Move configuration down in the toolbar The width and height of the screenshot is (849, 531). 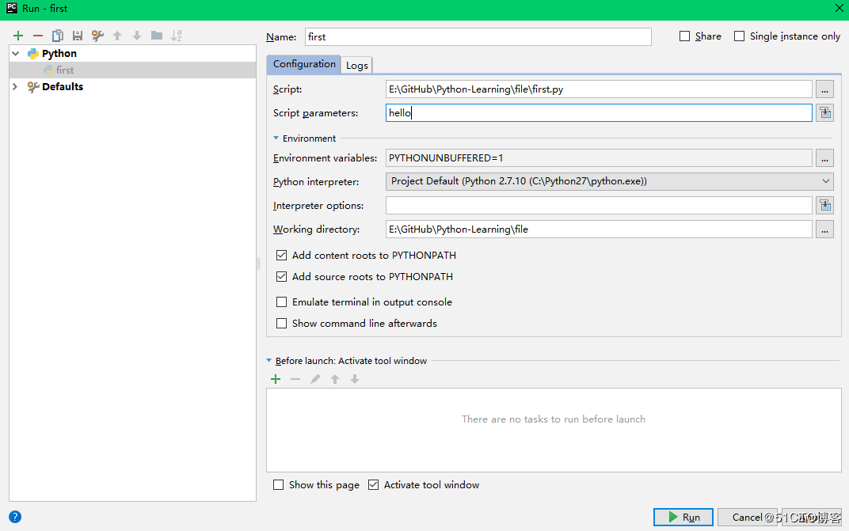click(x=137, y=36)
